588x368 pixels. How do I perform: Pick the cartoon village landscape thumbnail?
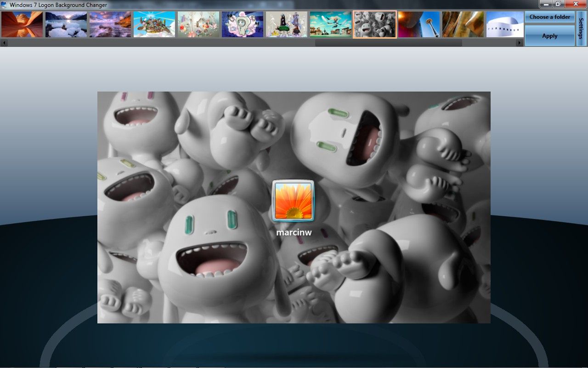(331, 24)
